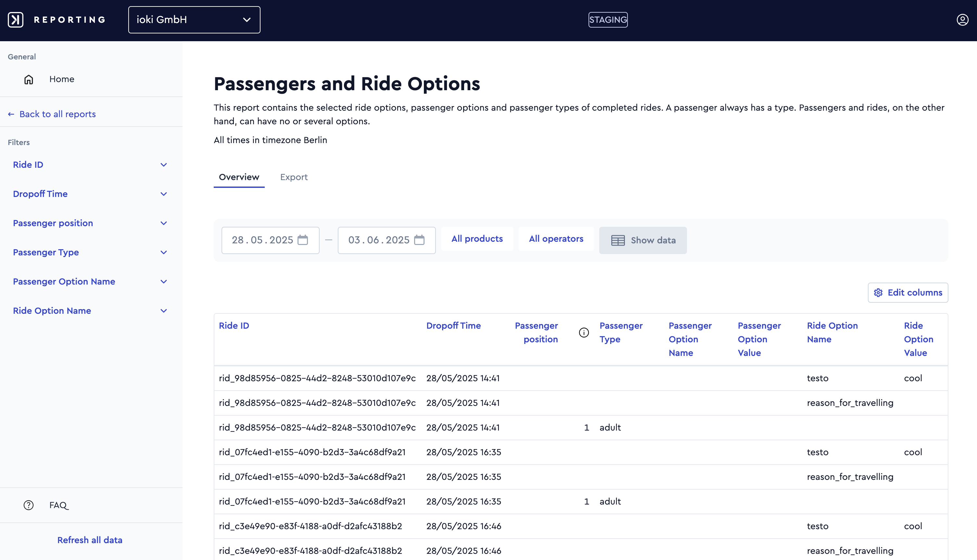Click Refresh all data link

coord(90,540)
